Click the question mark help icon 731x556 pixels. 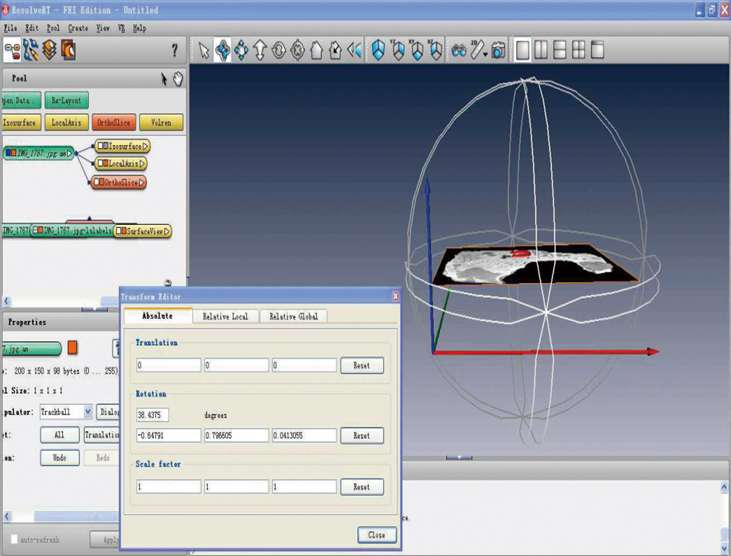(x=175, y=51)
